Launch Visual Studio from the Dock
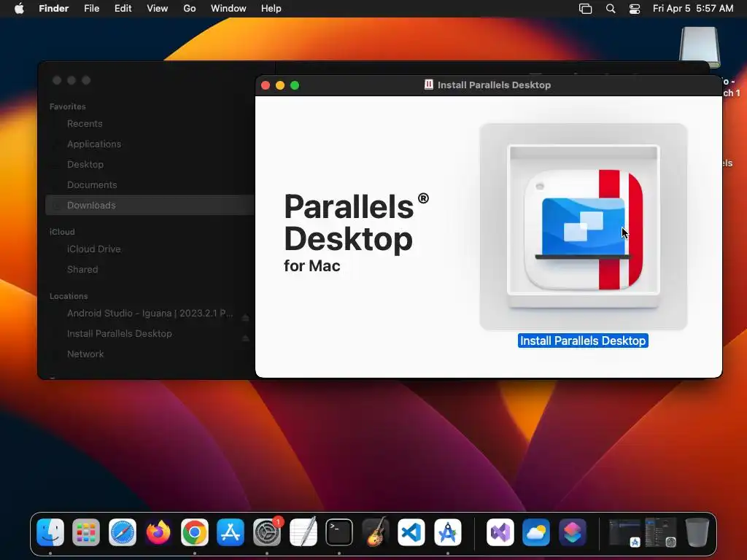The image size is (747, 560). pyautogui.click(x=500, y=532)
